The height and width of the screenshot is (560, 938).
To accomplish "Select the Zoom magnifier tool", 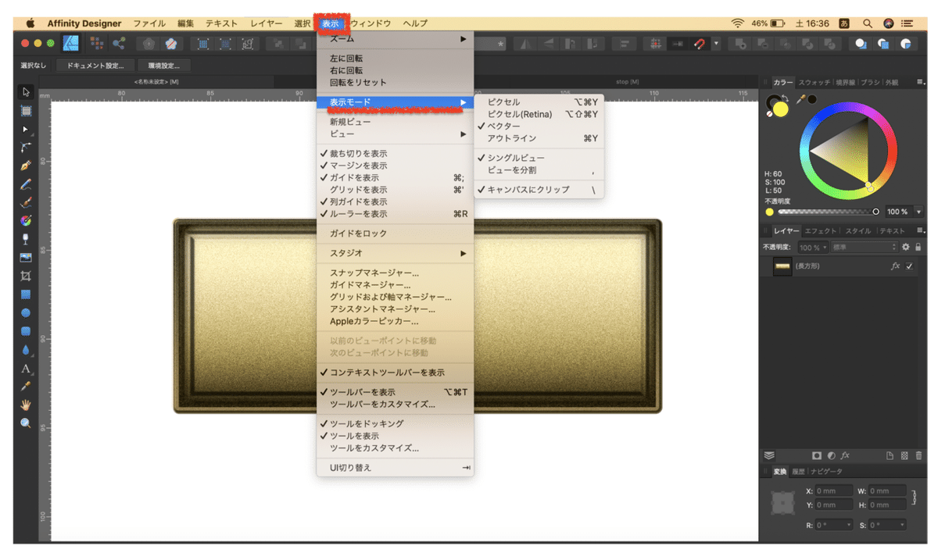I will pos(26,423).
